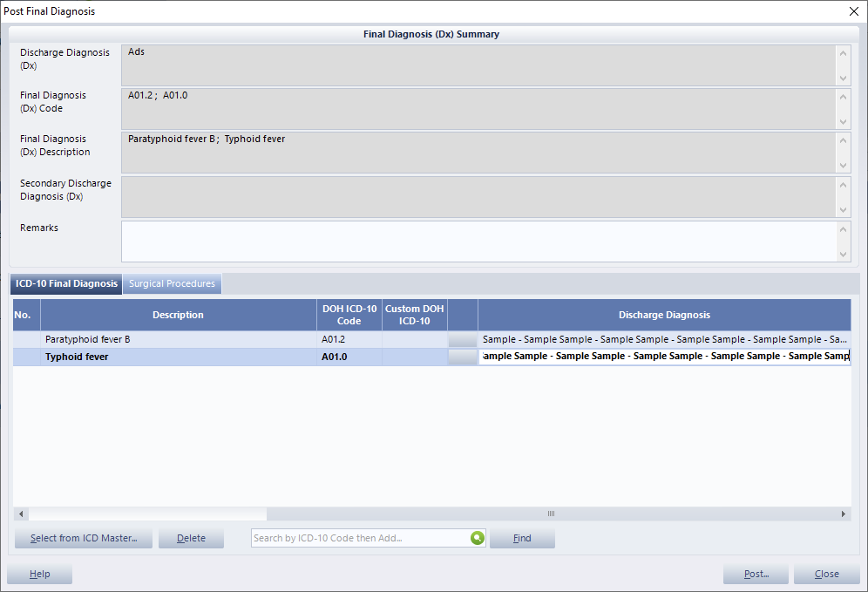This screenshot has height=592, width=868.
Task: Click the green search icon in ICD-10 field
Action: pos(477,538)
